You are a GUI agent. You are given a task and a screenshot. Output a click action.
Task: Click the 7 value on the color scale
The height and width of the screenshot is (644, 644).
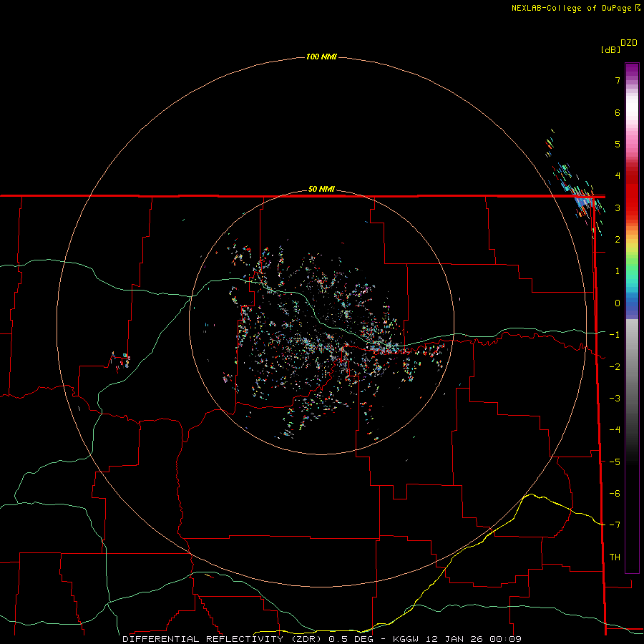(618, 80)
